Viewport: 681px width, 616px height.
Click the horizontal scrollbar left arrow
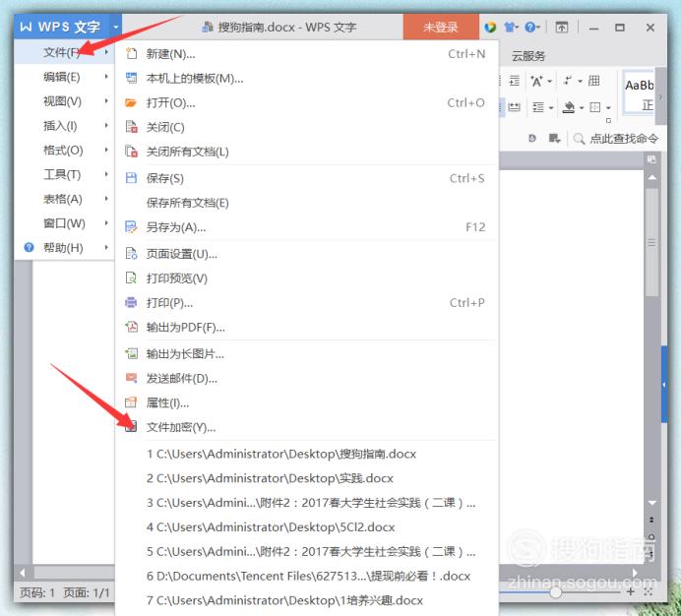tap(23, 573)
